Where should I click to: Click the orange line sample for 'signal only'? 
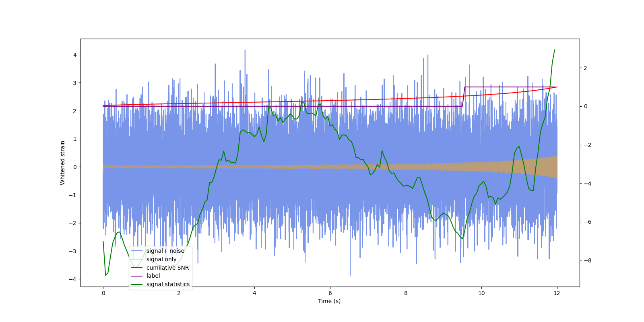point(137,259)
